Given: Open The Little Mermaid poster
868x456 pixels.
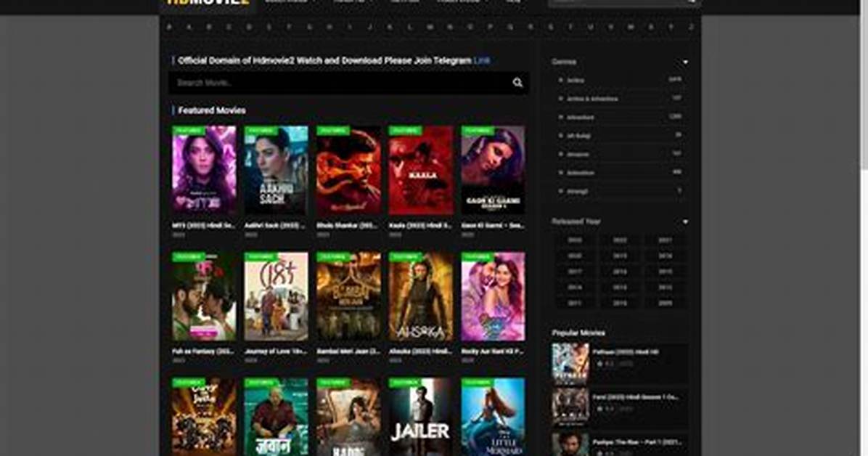Looking at the screenshot, I should click(x=493, y=417).
